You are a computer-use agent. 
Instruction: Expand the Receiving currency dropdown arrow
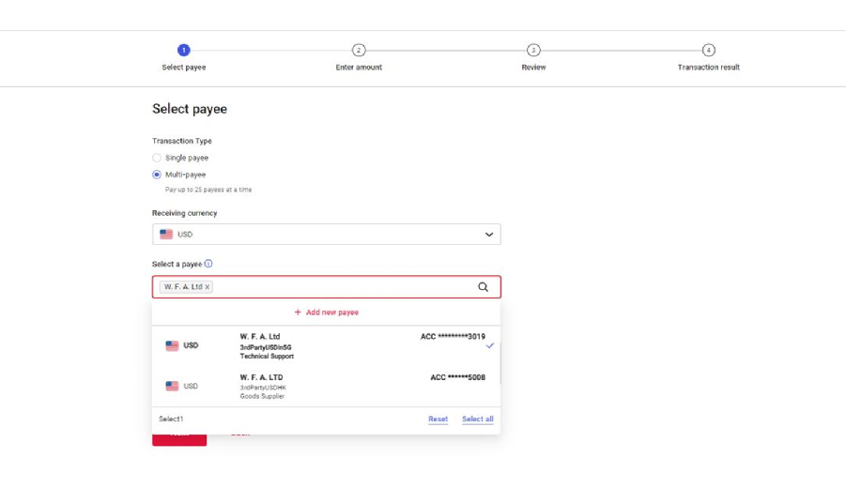(x=488, y=235)
